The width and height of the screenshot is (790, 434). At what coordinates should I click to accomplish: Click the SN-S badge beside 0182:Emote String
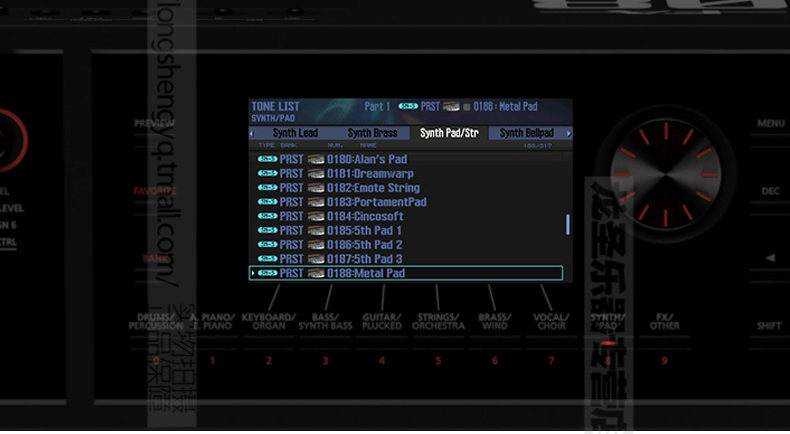pos(267,187)
